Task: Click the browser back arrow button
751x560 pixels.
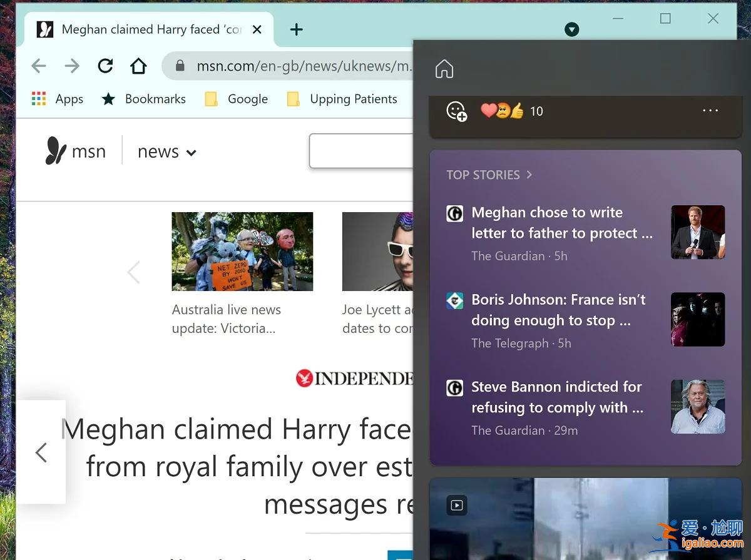Action: click(x=39, y=66)
